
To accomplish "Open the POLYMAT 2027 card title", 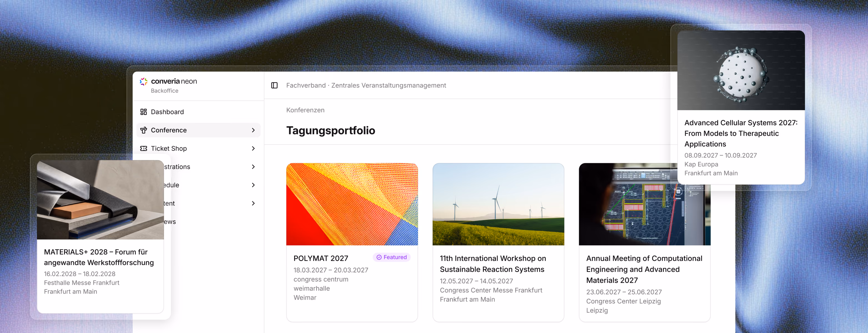I will point(321,258).
